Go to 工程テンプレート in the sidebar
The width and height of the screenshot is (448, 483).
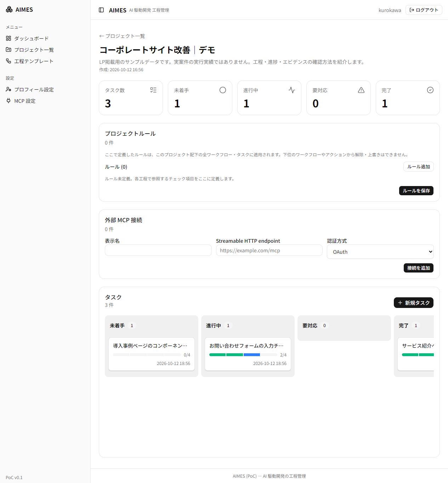[x=45, y=61]
